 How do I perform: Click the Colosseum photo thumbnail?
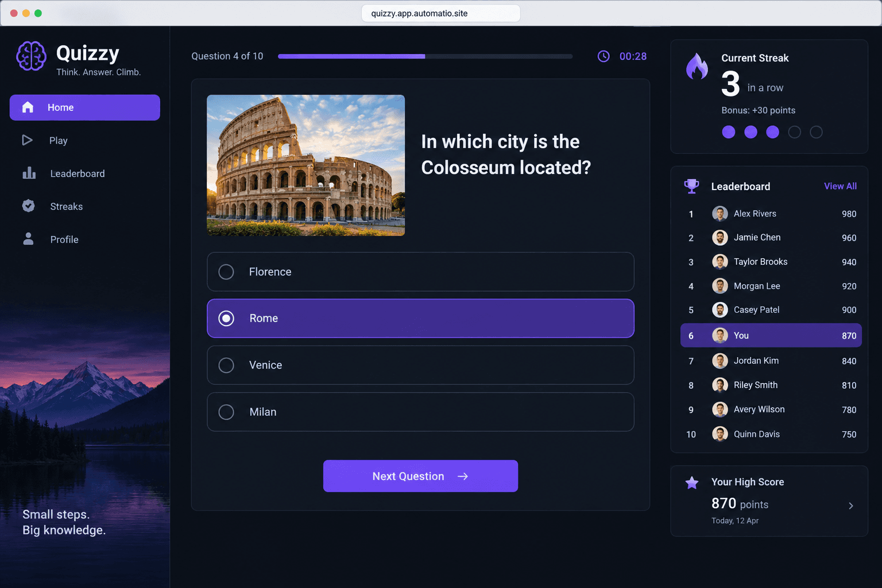tap(305, 165)
